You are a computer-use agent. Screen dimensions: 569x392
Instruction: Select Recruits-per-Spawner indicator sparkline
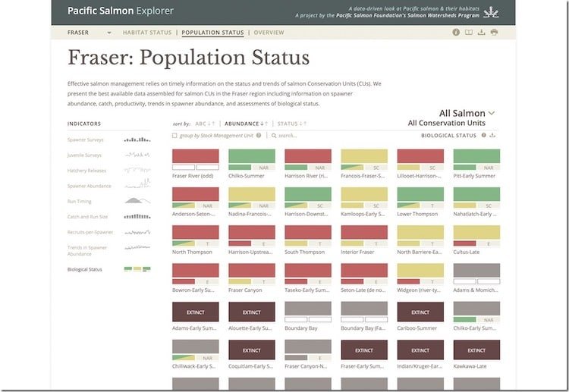coord(137,232)
